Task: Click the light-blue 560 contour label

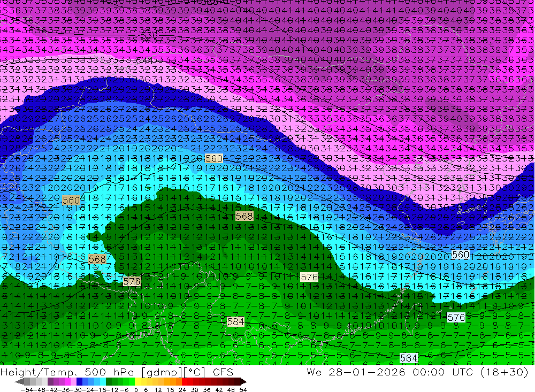Action: 460,255
